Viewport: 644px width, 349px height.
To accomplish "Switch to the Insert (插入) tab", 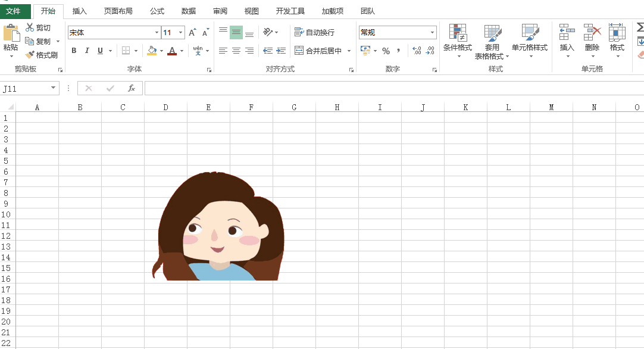I will [x=79, y=11].
